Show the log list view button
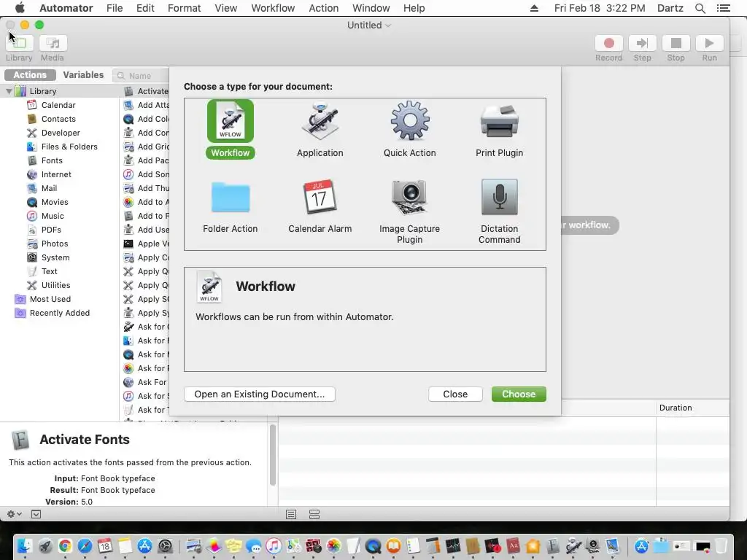Image resolution: width=747 pixels, height=560 pixels. click(x=291, y=514)
